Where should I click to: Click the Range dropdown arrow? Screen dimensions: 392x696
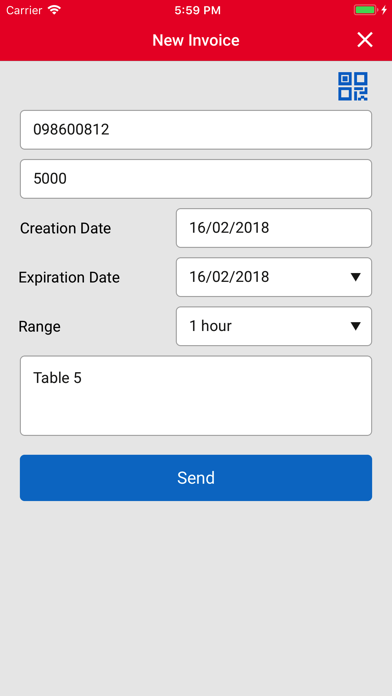[355, 326]
